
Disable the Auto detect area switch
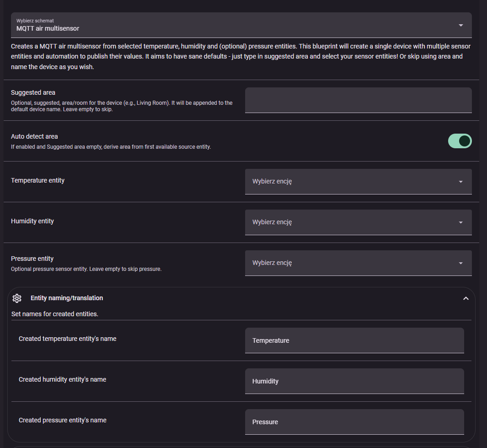460,141
